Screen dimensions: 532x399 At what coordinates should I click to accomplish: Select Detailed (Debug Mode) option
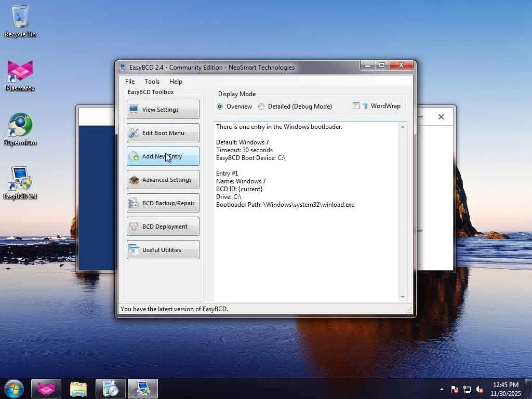pos(295,107)
